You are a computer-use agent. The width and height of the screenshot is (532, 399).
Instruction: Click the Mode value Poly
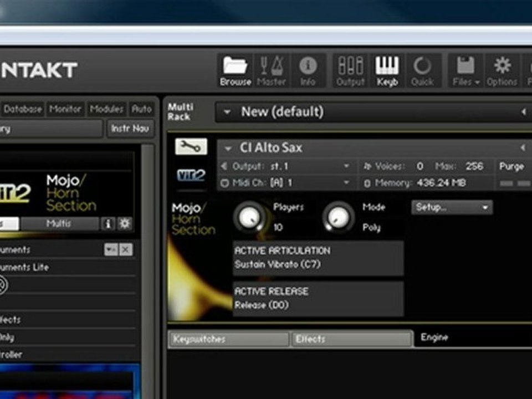[x=371, y=228]
